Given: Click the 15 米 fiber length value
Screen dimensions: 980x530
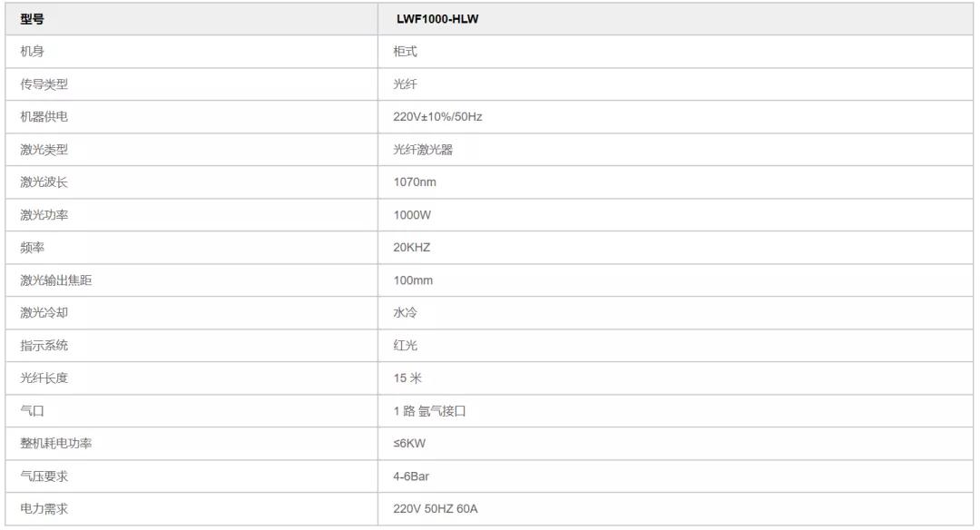Looking at the screenshot, I should coord(407,378).
